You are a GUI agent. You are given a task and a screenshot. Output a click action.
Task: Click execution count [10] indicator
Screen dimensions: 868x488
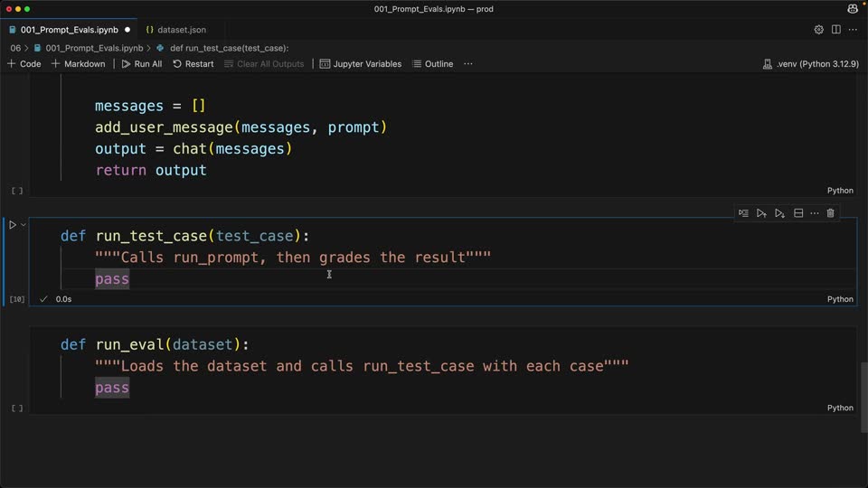[17, 299]
